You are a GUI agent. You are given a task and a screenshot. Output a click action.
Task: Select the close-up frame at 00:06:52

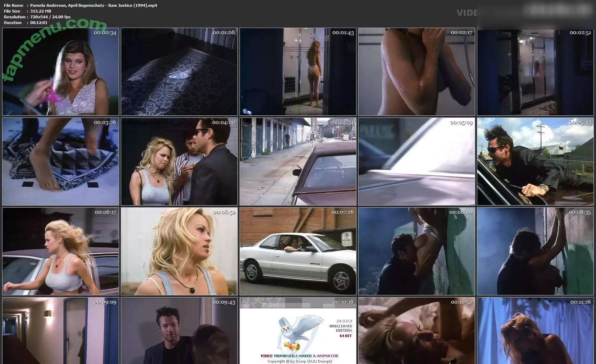179,252
